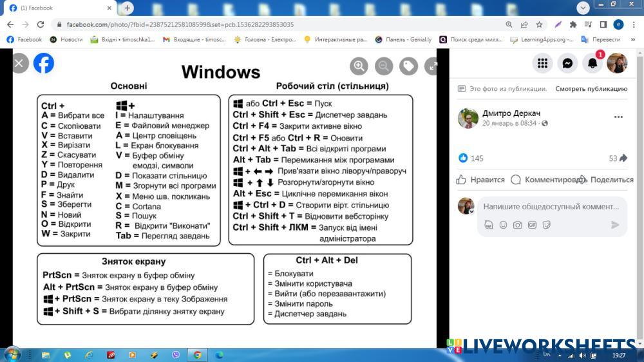This screenshot has height=362, width=644.
Task: Type in the public comment field
Action: point(551,207)
